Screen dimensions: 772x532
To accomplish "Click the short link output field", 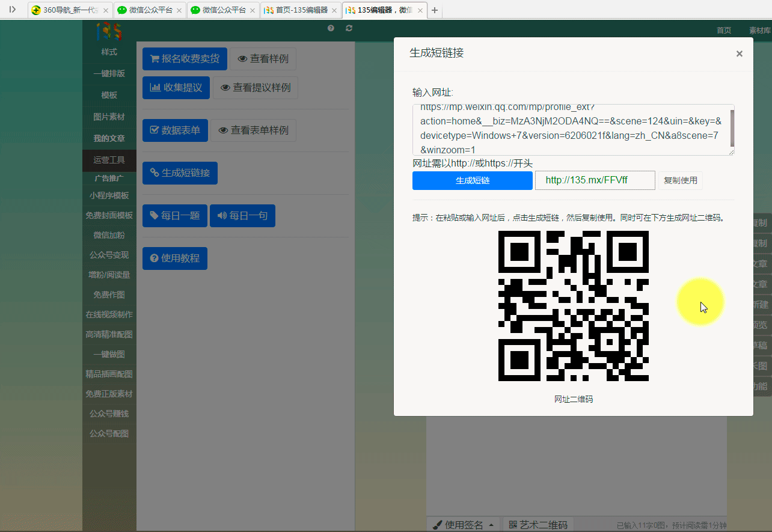I will click(x=595, y=180).
